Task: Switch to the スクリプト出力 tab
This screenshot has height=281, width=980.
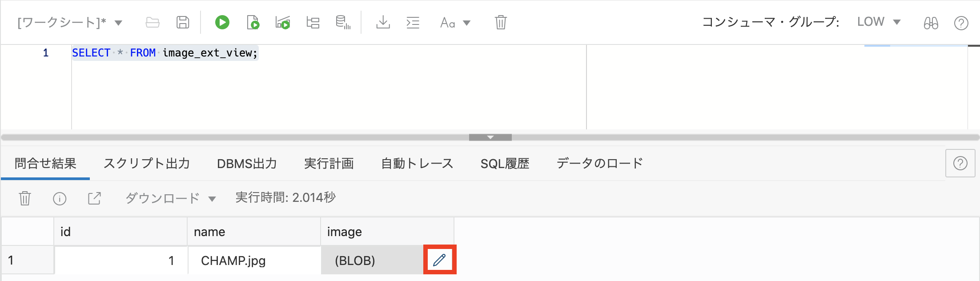Action: tap(148, 163)
